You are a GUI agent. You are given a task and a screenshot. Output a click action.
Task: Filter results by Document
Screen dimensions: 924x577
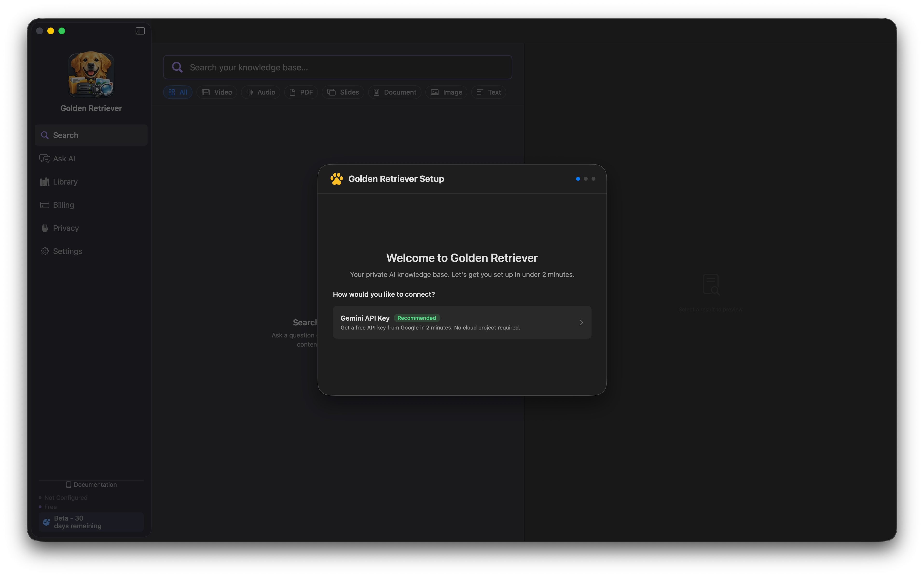coord(395,92)
